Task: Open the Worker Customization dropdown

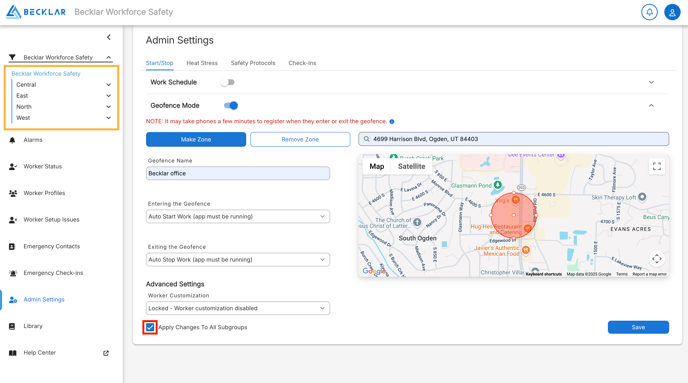Action: (x=238, y=308)
